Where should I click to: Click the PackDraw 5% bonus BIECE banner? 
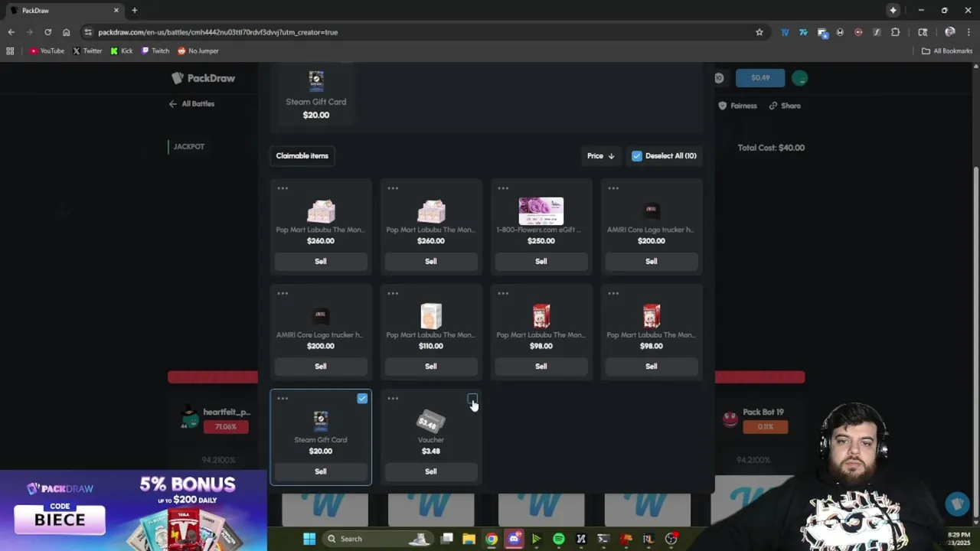(x=133, y=510)
